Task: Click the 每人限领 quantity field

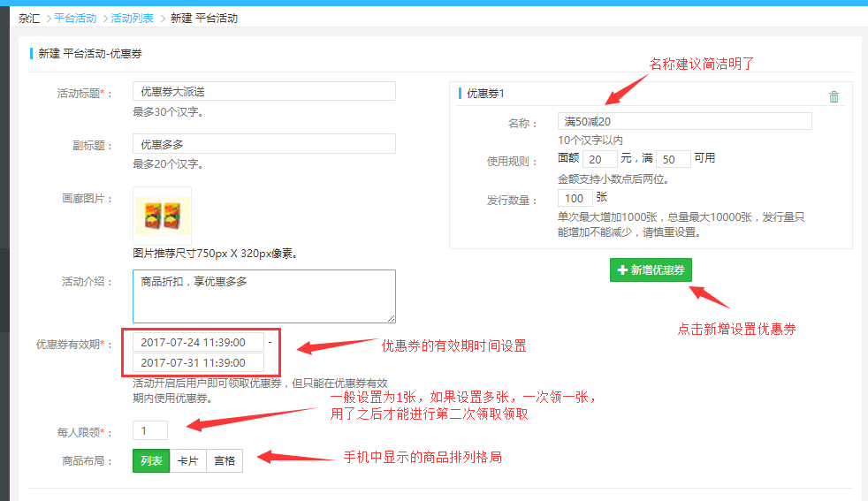Action: 149,430
